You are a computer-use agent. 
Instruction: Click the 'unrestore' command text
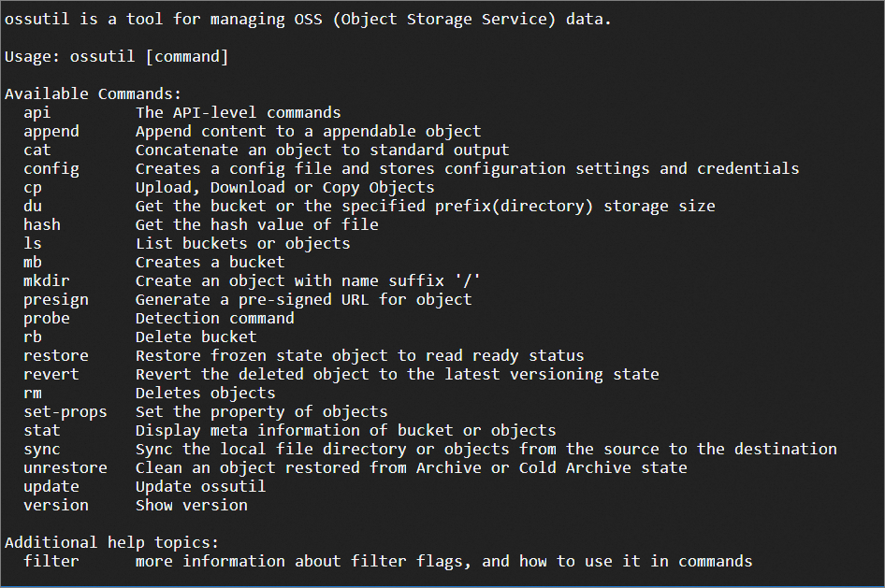coord(65,467)
